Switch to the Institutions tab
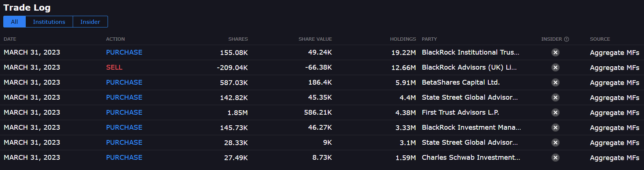 (x=49, y=22)
